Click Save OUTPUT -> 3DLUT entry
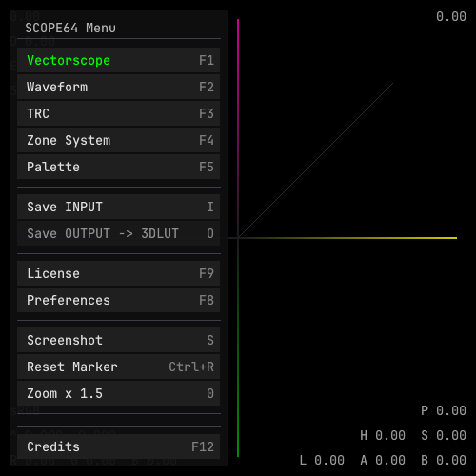Viewport: 476px width, 476px height. point(118,233)
